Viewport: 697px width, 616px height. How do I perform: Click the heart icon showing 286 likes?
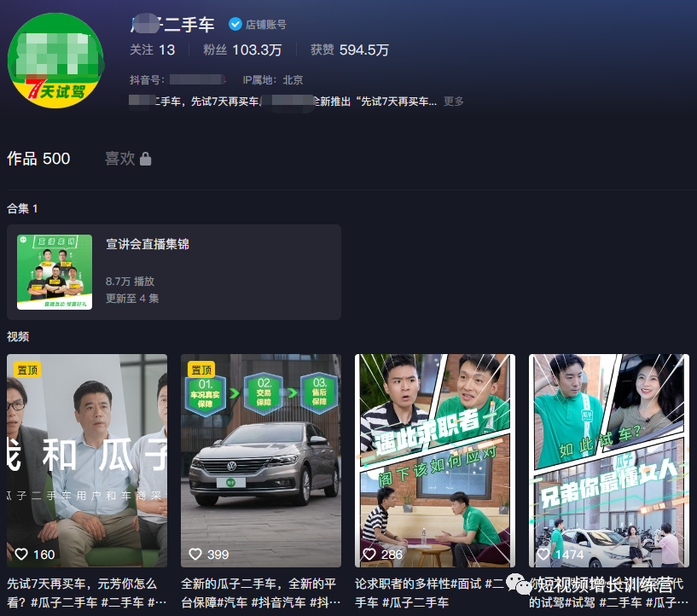point(369,555)
